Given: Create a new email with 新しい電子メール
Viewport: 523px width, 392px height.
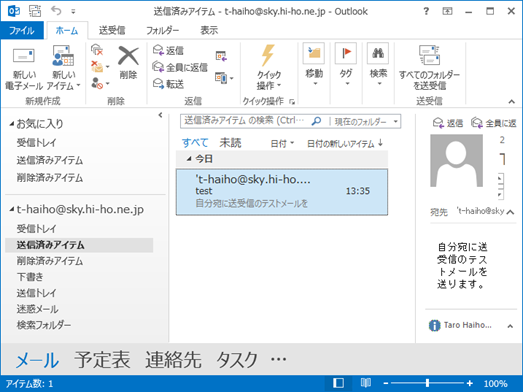Looking at the screenshot, I should click(23, 69).
